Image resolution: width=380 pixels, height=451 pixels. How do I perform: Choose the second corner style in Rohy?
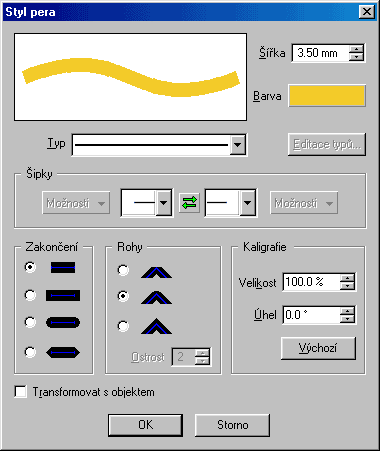tap(123, 296)
